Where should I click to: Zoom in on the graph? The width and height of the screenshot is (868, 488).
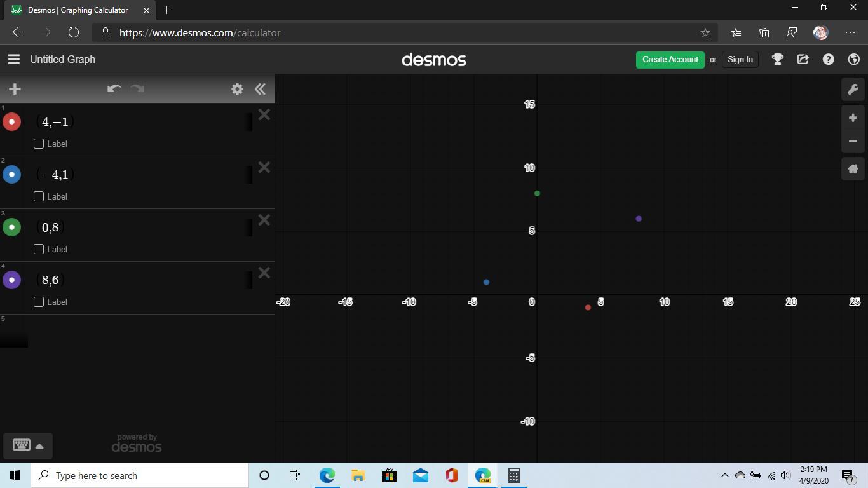853,118
